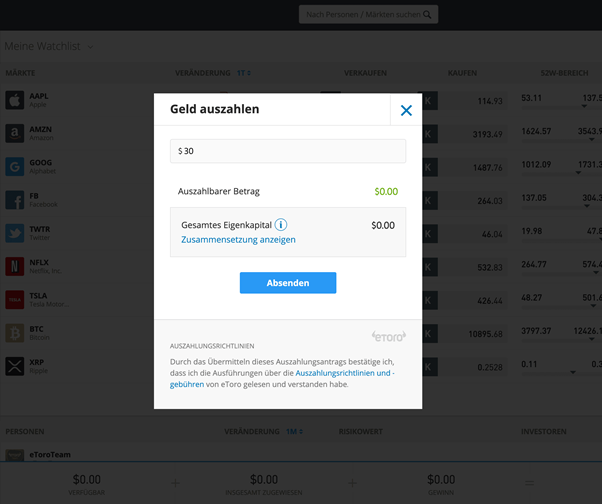Click the Alphabet GOOG logo icon
This screenshot has width=602, height=504.
15,167
